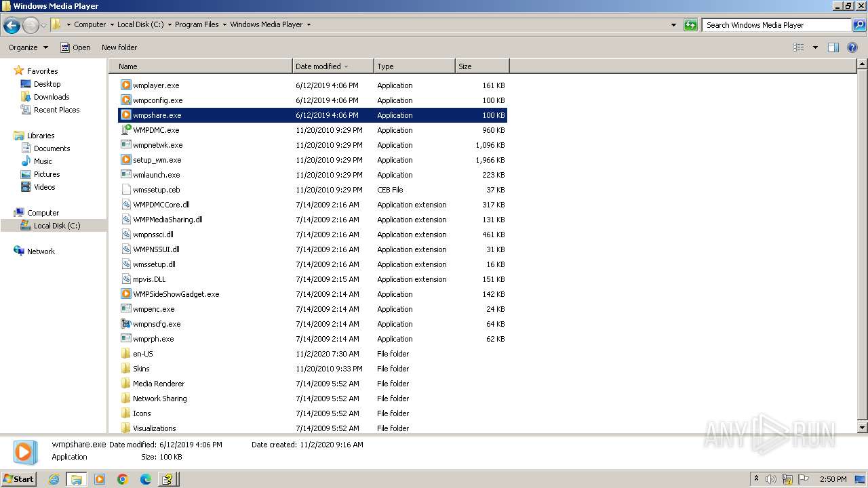Viewport: 868px width, 488px height.
Task: Show hidden tray icons arrow
Action: (756, 479)
